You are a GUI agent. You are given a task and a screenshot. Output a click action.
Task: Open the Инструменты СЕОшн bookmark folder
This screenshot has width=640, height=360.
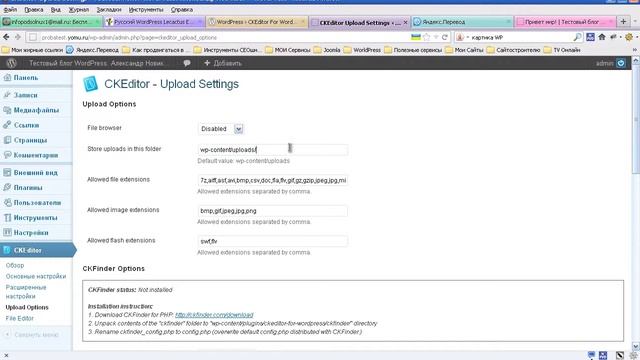[227, 50]
